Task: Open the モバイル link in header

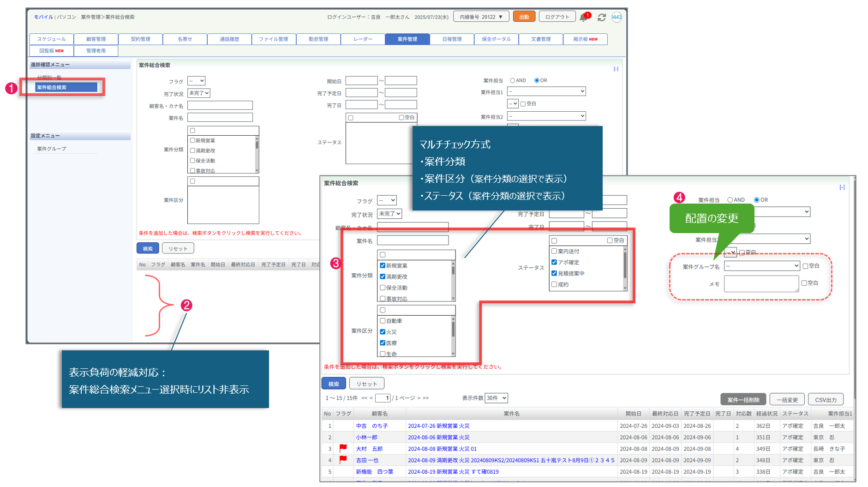Action: coord(43,17)
